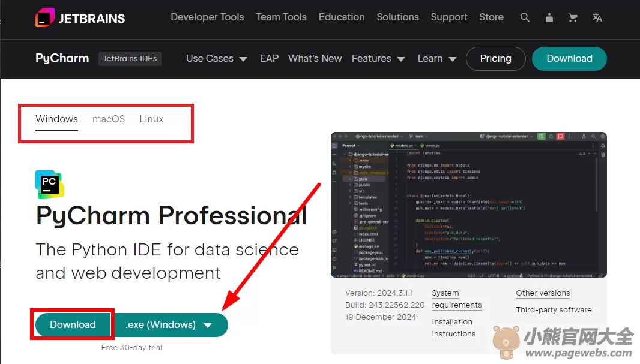Open Education menu
Screen dimensions: 640x364
(342, 17)
